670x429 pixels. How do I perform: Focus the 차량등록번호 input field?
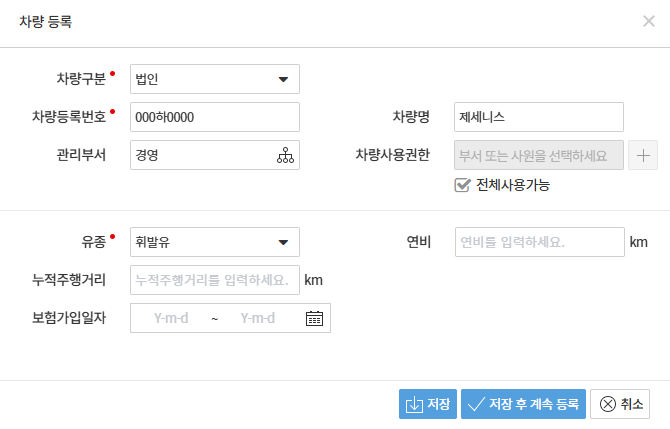pyautogui.click(x=215, y=117)
